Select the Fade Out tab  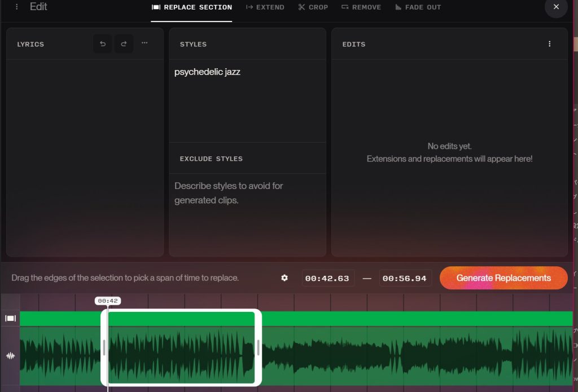click(418, 7)
